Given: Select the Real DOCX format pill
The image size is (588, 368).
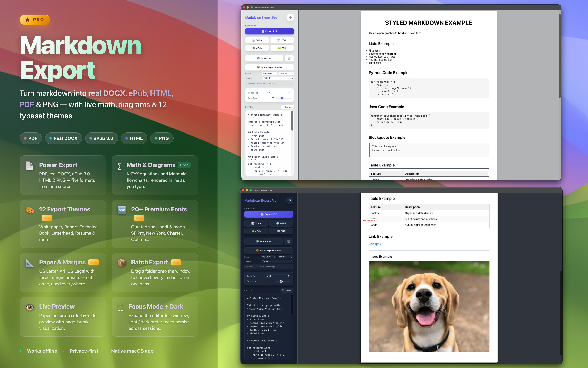Looking at the screenshot, I should [x=63, y=138].
